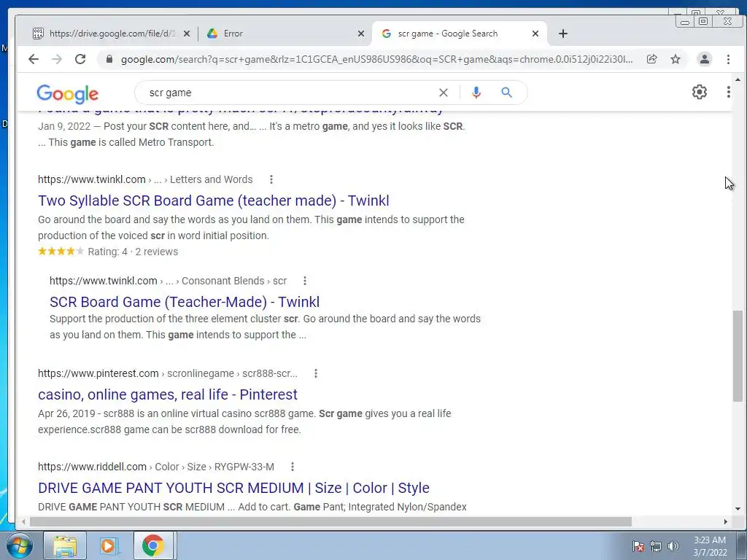The width and height of the screenshot is (747, 560).
Task: Click the horizontal scrollbar thumb
Action: (x=330, y=522)
